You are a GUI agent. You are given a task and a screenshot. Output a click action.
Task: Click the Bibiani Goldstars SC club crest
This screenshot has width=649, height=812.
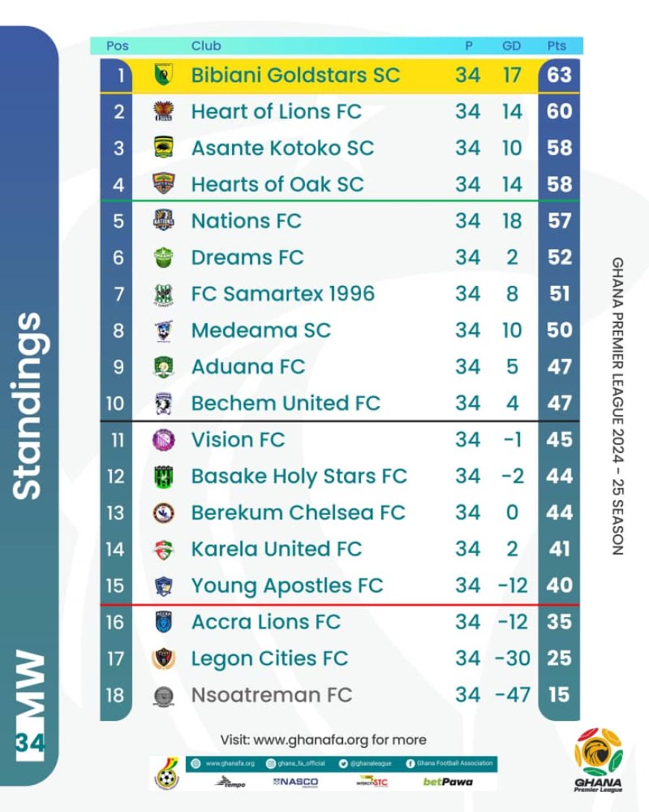click(163, 75)
